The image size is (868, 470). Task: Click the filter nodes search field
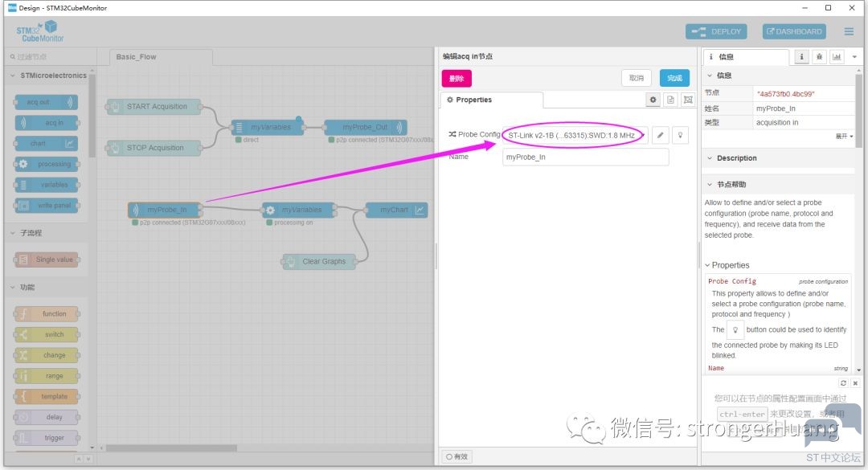click(50, 57)
